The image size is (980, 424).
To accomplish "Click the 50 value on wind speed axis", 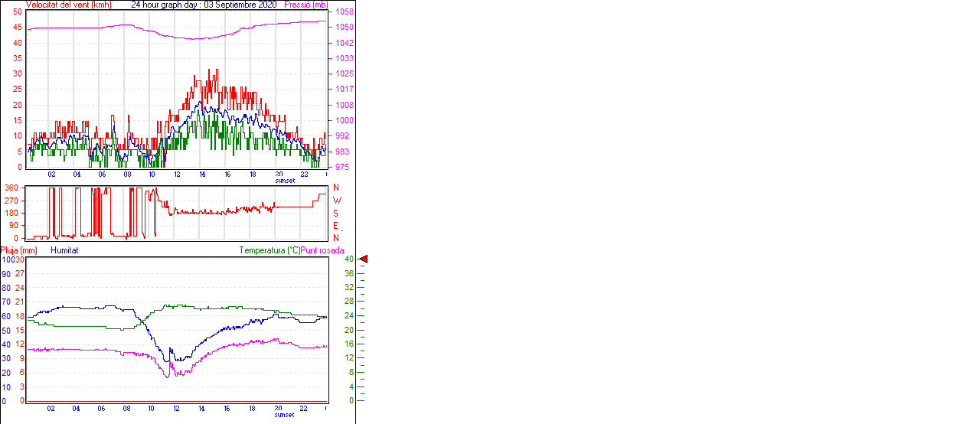I will tap(18, 12).
